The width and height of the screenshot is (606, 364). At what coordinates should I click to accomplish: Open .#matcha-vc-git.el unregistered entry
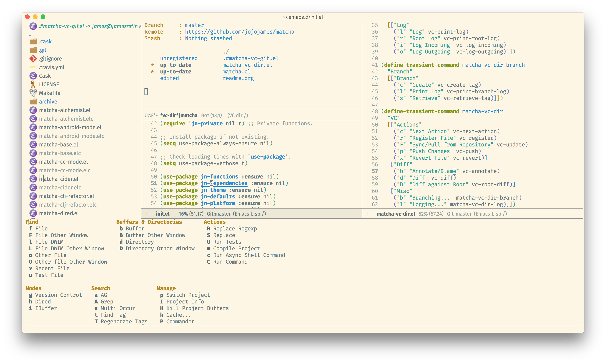[250, 58]
